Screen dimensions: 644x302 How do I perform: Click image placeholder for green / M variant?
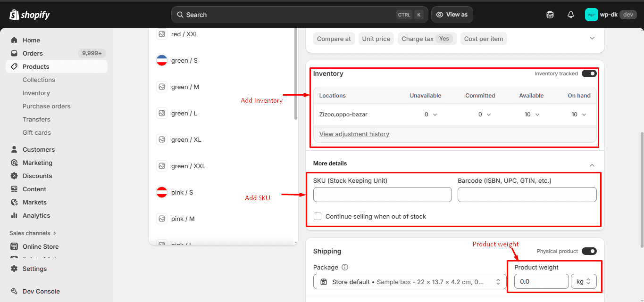162,87
